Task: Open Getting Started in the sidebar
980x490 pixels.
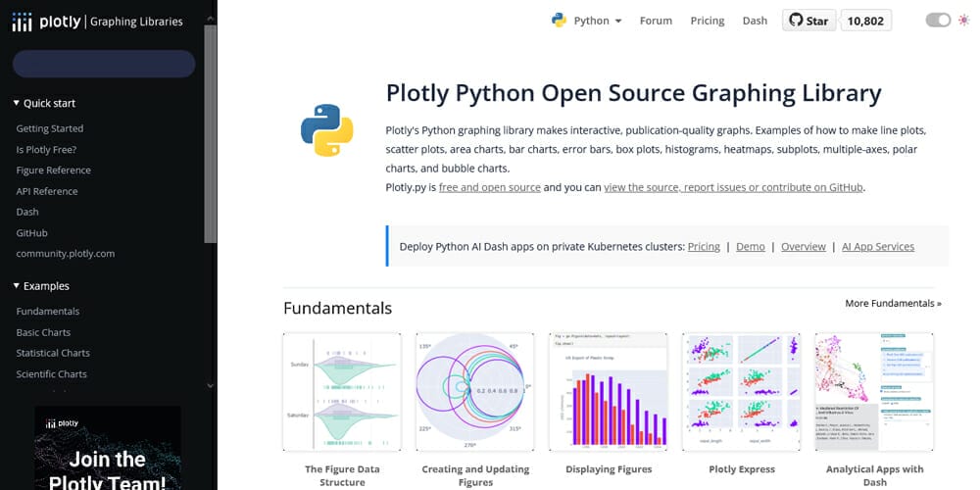Action: tap(49, 128)
